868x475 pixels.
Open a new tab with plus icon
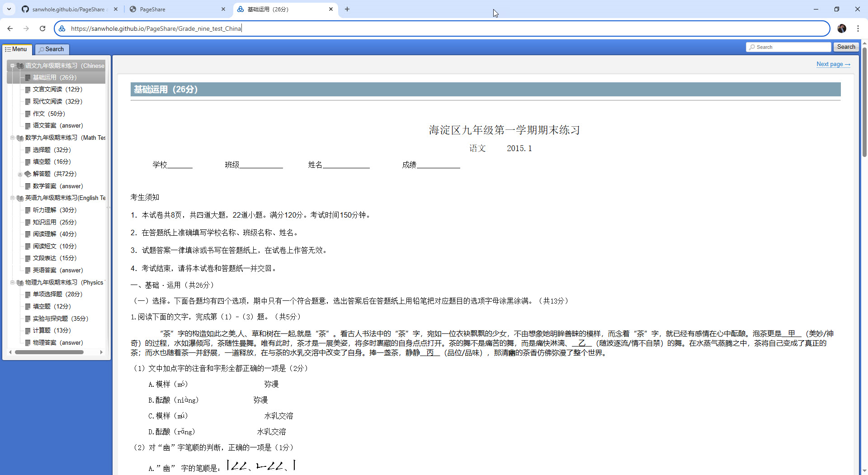[x=347, y=9]
